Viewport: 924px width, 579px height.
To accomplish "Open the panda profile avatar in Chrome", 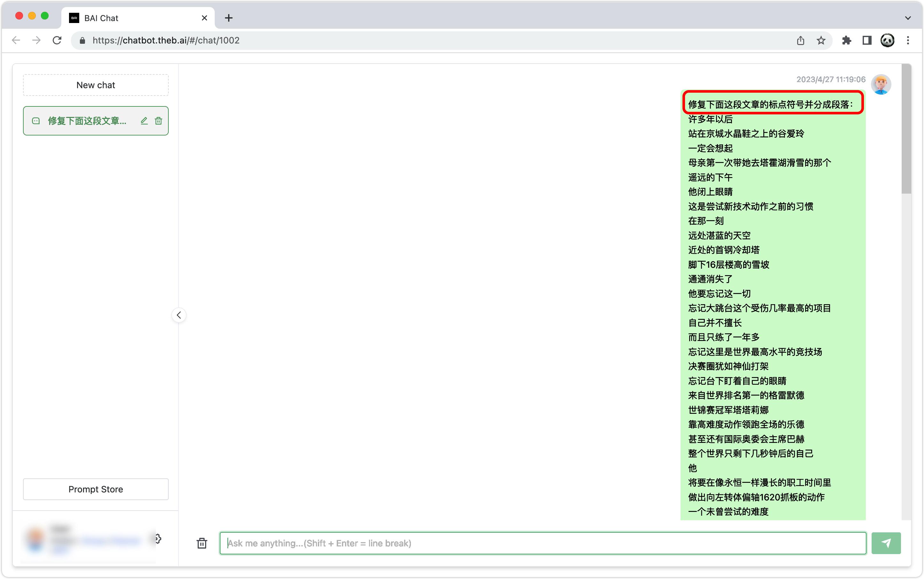I will (887, 41).
